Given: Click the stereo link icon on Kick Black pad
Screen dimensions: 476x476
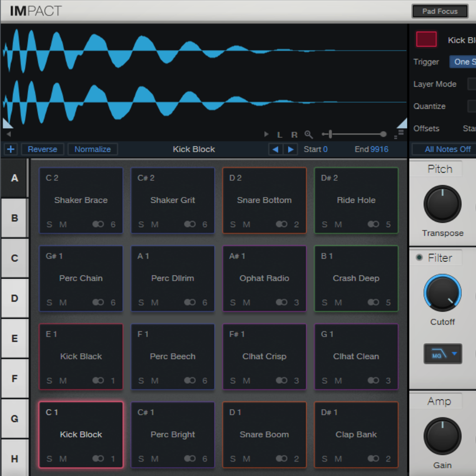Looking at the screenshot, I should coord(98,380).
